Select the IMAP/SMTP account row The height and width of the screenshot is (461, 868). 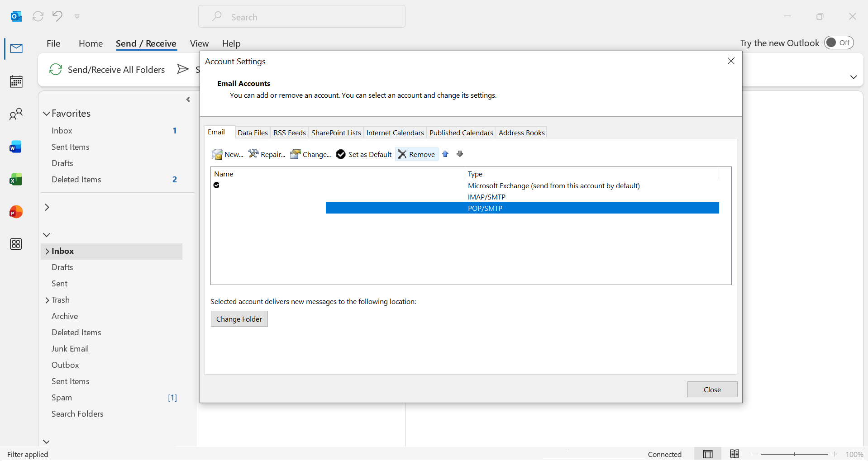click(465, 197)
